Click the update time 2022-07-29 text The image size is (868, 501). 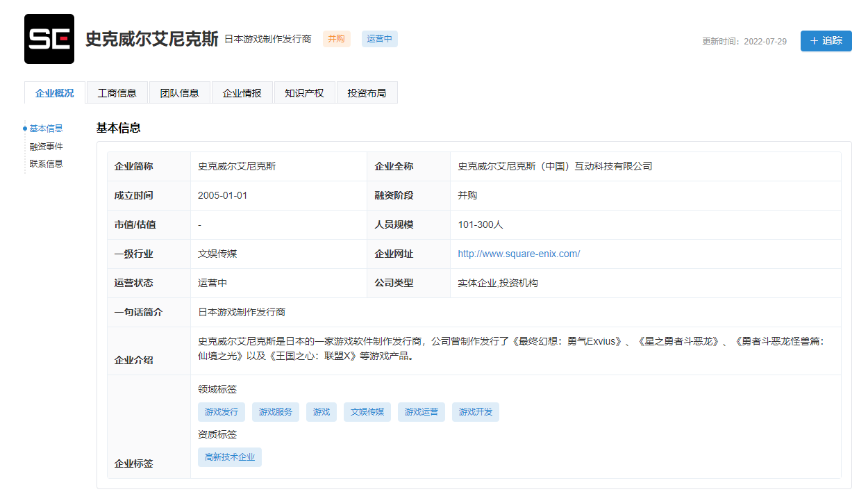(x=744, y=41)
